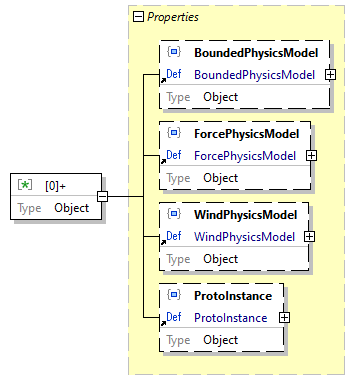
Task: Click the ForcePhysicsModel object icon
Action: (x=174, y=133)
